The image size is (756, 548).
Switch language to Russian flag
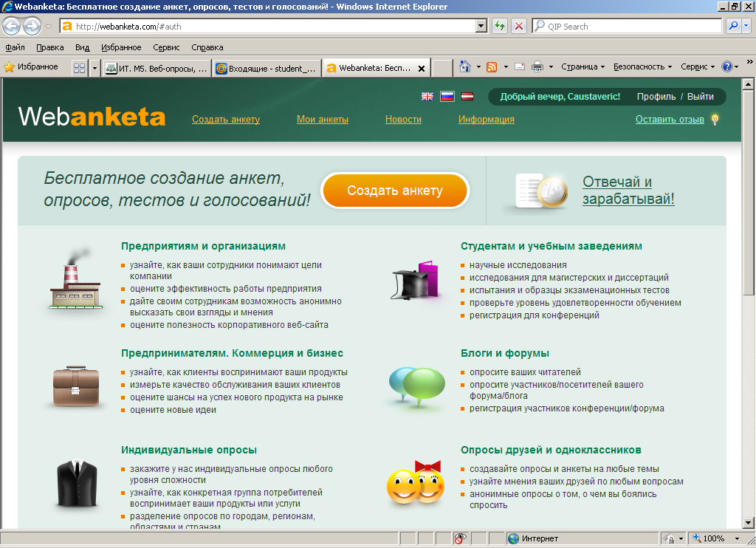click(447, 97)
